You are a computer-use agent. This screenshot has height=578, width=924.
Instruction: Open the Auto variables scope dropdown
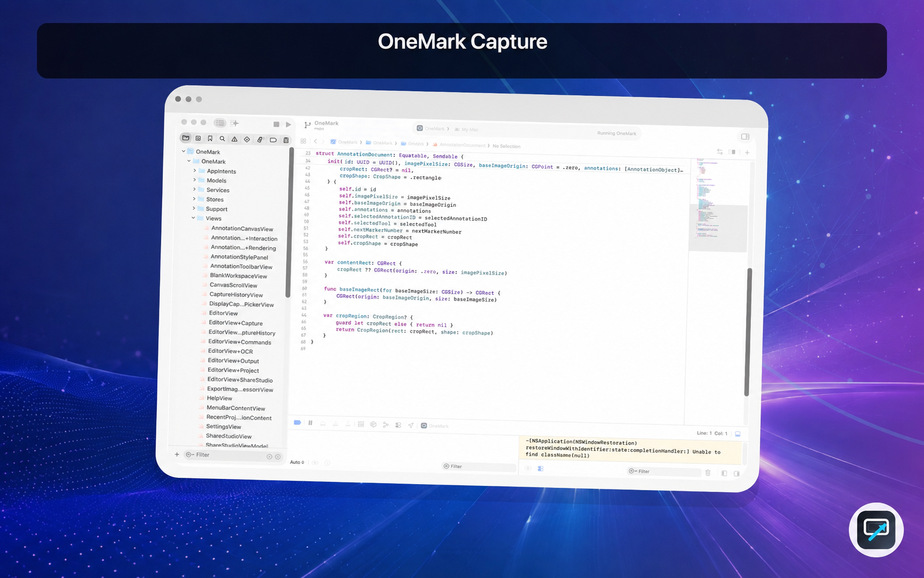point(297,462)
